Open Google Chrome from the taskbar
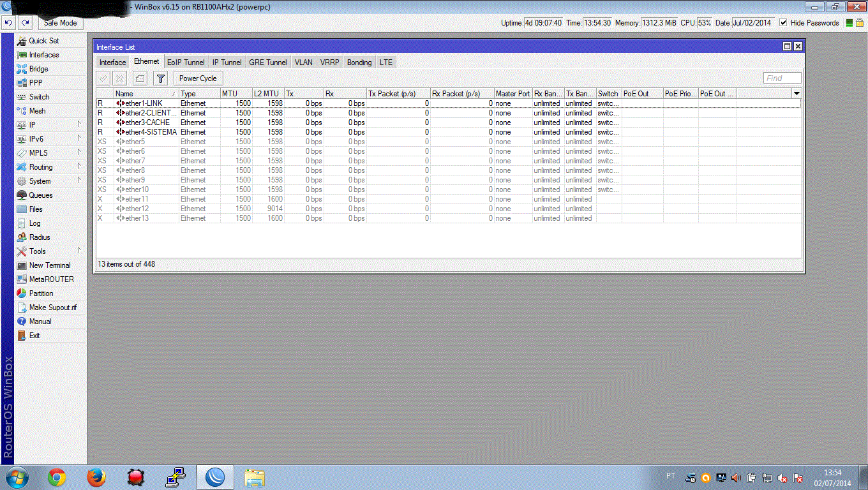 [57, 477]
